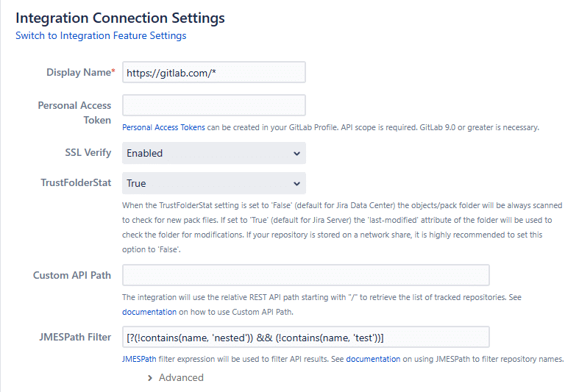
Task: Select the SSL Verify label text
Action: [x=88, y=153]
